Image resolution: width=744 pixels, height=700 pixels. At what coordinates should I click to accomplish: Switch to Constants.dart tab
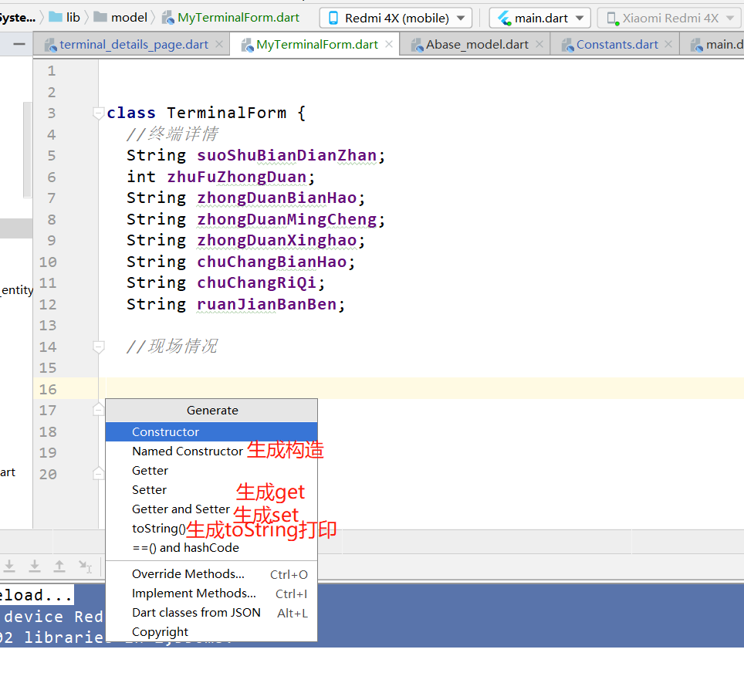tap(617, 45)
